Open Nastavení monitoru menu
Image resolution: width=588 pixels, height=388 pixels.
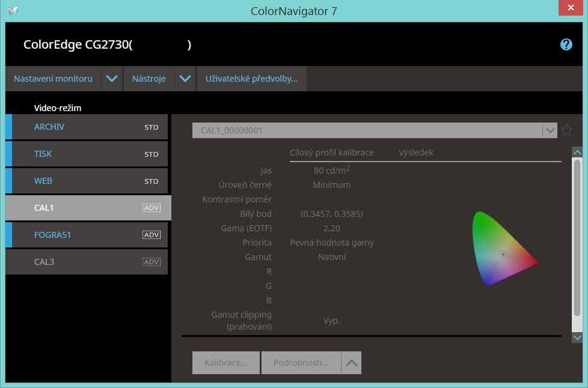click(53, 79)
